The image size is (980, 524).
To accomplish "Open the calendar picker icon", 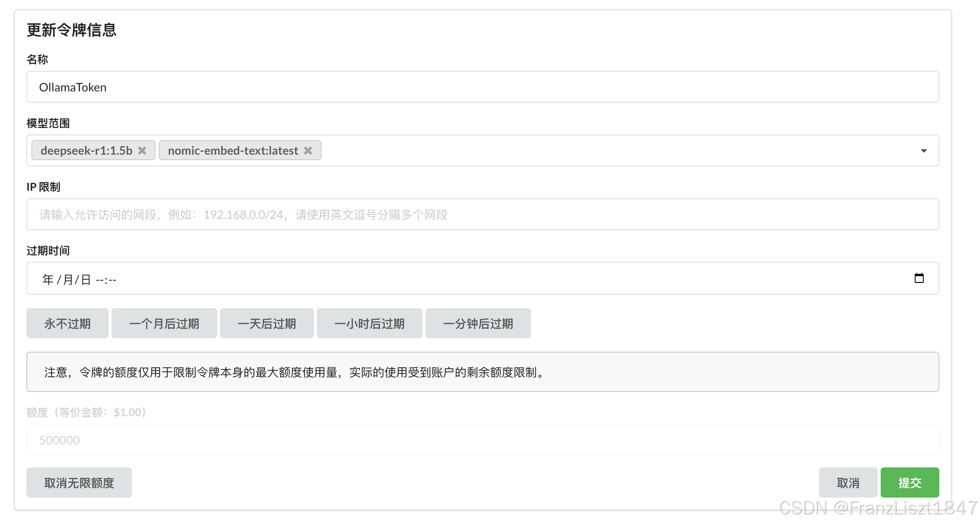I will [x=919, y=278].
